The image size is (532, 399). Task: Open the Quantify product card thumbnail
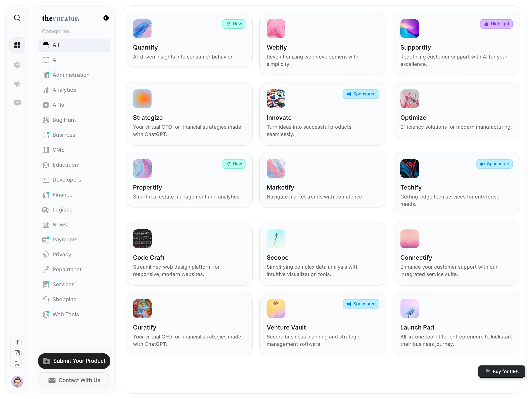pyautogui.click(x=142, y=29)
